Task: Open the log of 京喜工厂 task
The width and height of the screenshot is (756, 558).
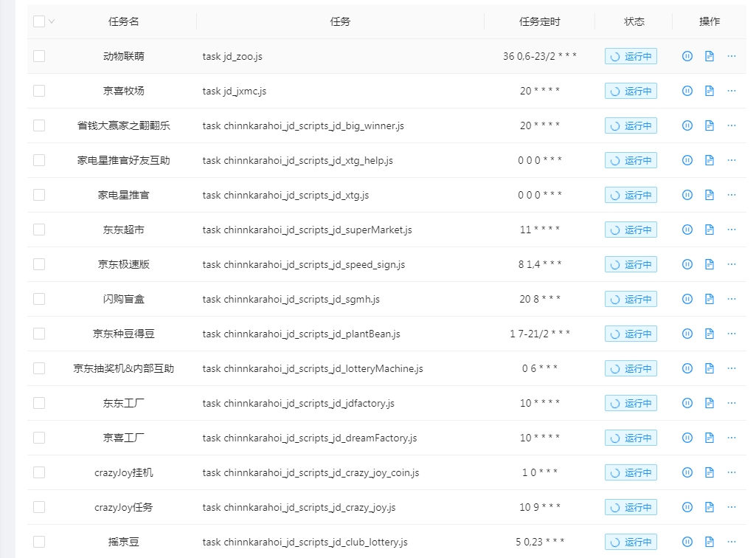Action: pyautogui.click(x=710, y=438)
